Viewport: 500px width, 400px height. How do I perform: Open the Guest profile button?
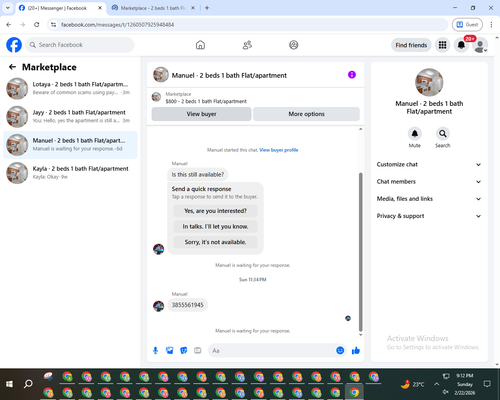pos(467,24)
